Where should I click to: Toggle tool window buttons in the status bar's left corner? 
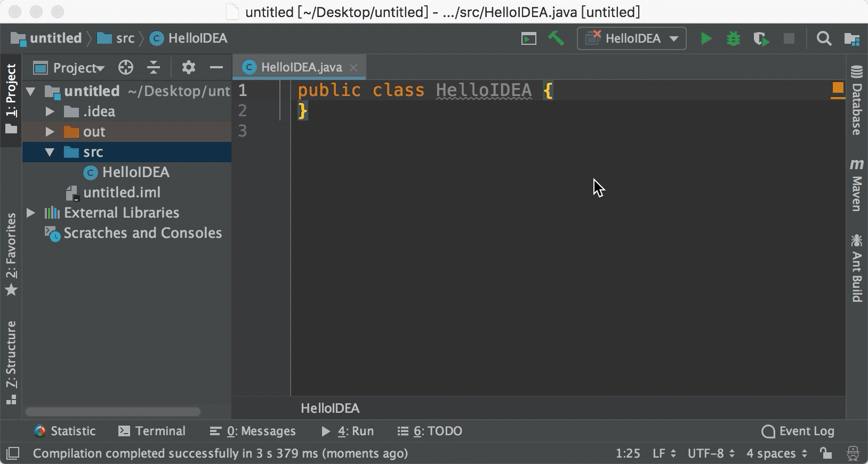[x=13, y=453]
